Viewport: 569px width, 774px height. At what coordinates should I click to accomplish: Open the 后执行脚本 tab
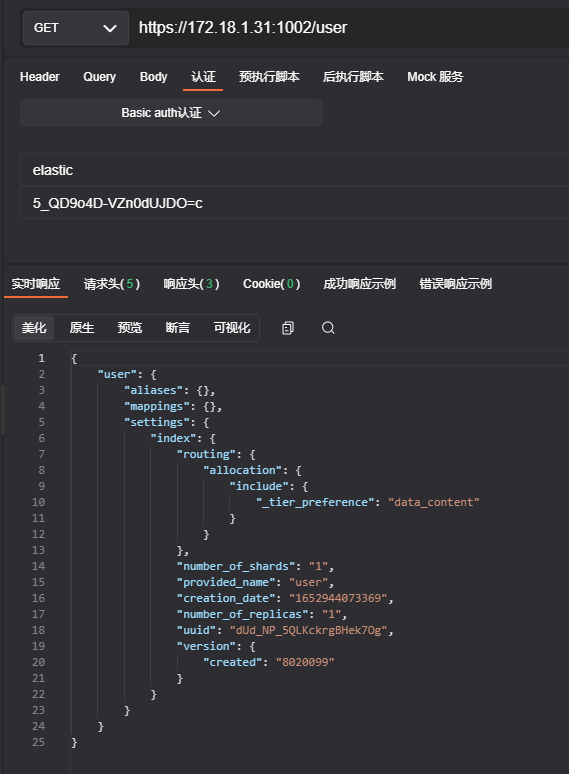click(x=353, y=77)
